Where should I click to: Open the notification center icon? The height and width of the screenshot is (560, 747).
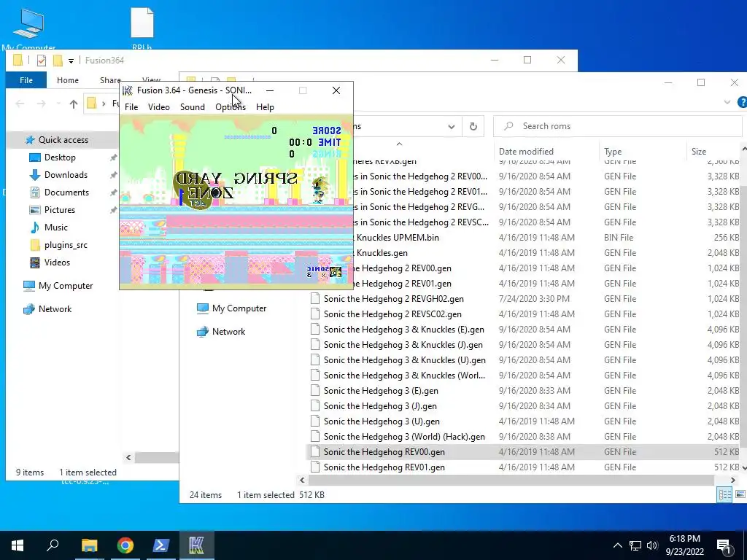coord(724,545)
